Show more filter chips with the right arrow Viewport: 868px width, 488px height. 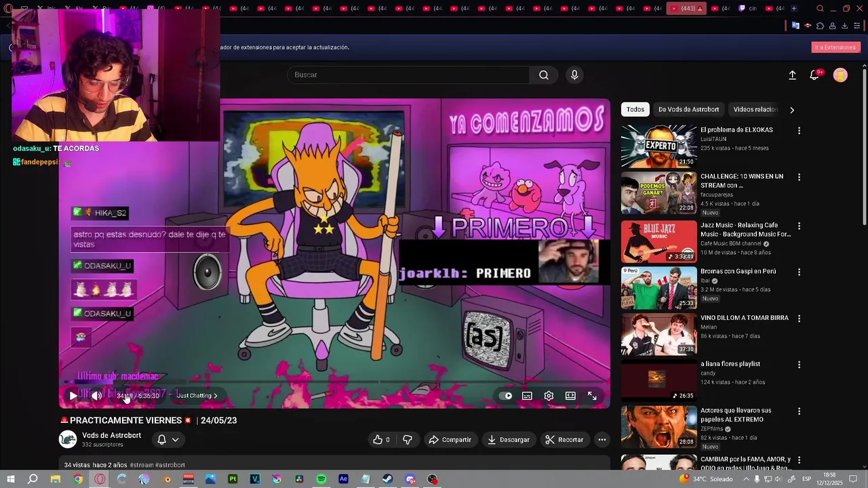[791, 110]
